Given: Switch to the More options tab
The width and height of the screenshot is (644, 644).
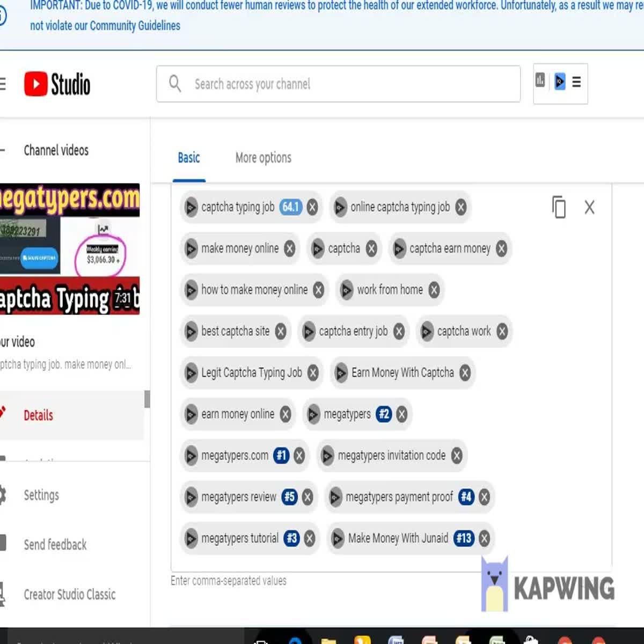Looking at the screenshot, I should pos(263,158).
